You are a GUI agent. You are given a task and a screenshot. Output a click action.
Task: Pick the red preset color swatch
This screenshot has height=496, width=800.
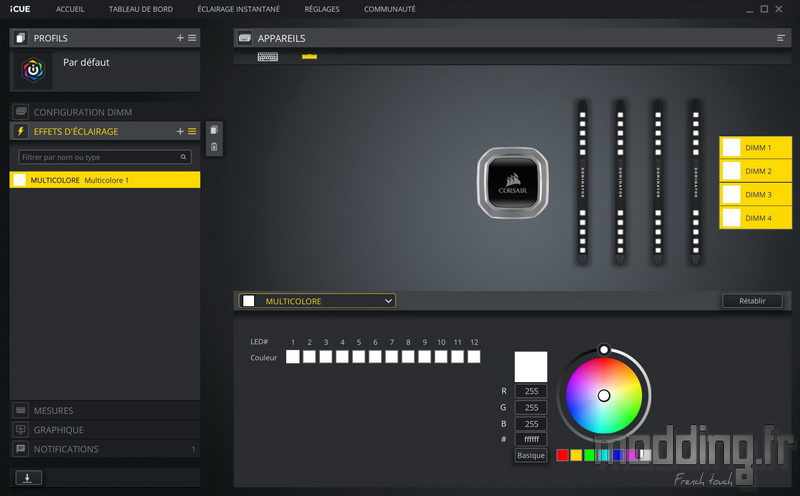pos(562,455)
